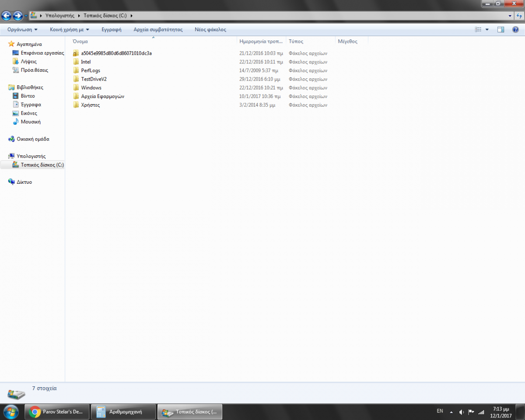This screenshot has height=420, width=525.
Task: Select the TestDriveV2 folder icon
Action: pyautogui.click(x=76, y=79)
